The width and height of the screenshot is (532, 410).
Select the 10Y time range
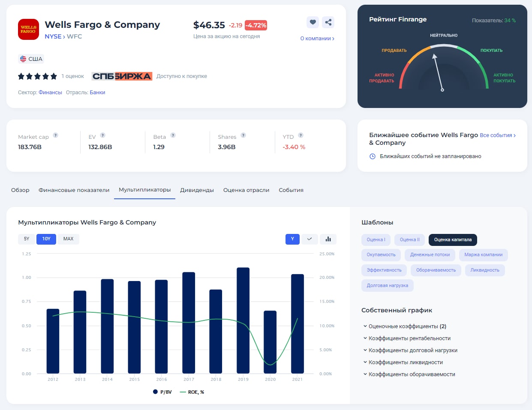click(x=46, y=239)
